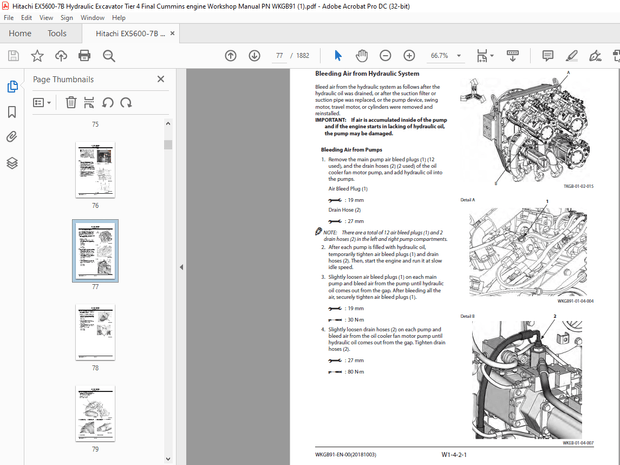Open page fit options dropdown arrow

click(x=492, y=56)
